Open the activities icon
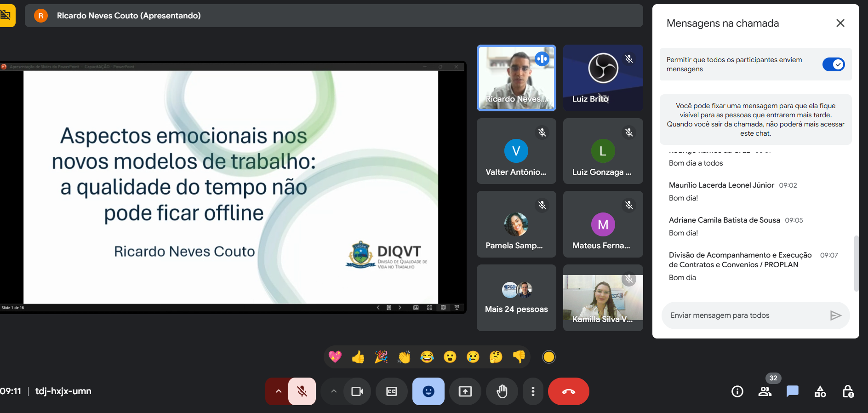 pyautogui.click(x=820, y=391)
